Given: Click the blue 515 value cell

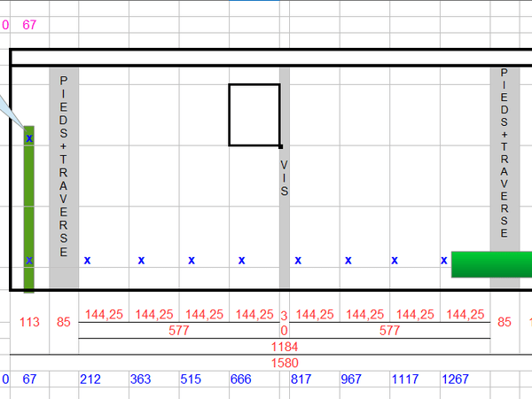Looking at the screenshot, I should (191, 380).
